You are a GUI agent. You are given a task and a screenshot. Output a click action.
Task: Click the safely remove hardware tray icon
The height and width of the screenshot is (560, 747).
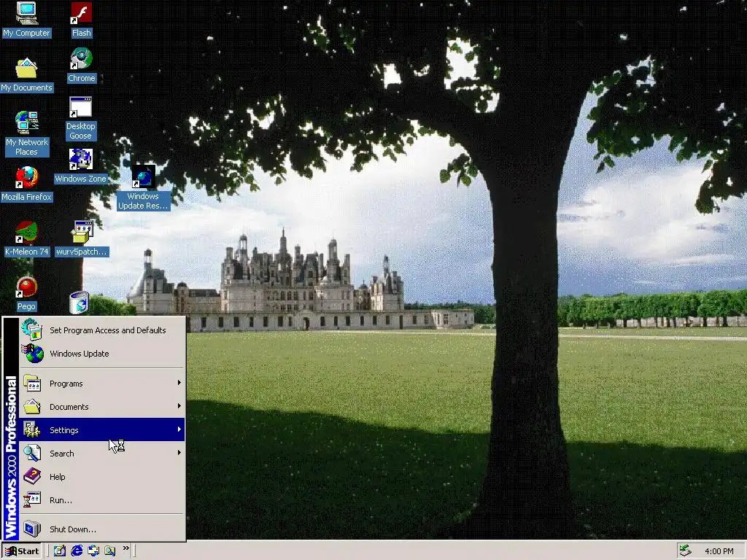pyautogui.click(x=685, y=551)
